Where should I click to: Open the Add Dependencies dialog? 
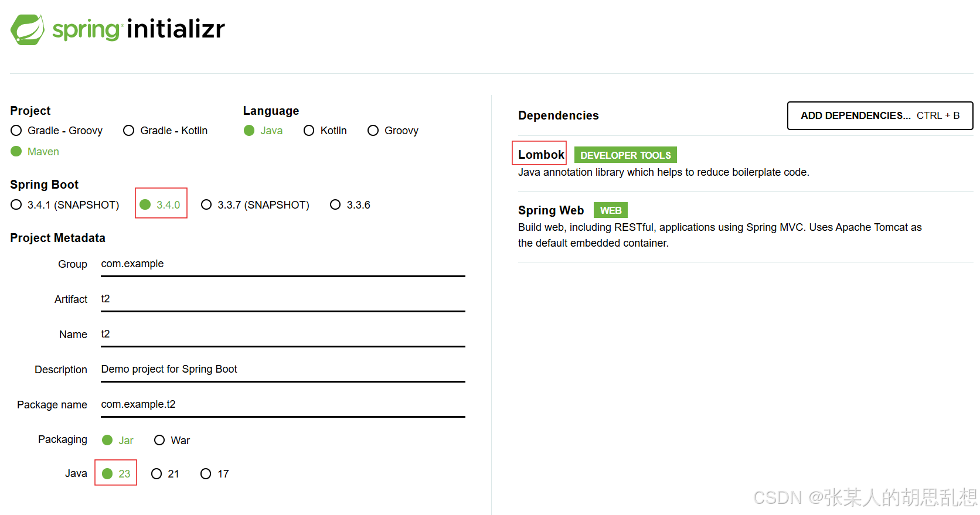[880, 116]
